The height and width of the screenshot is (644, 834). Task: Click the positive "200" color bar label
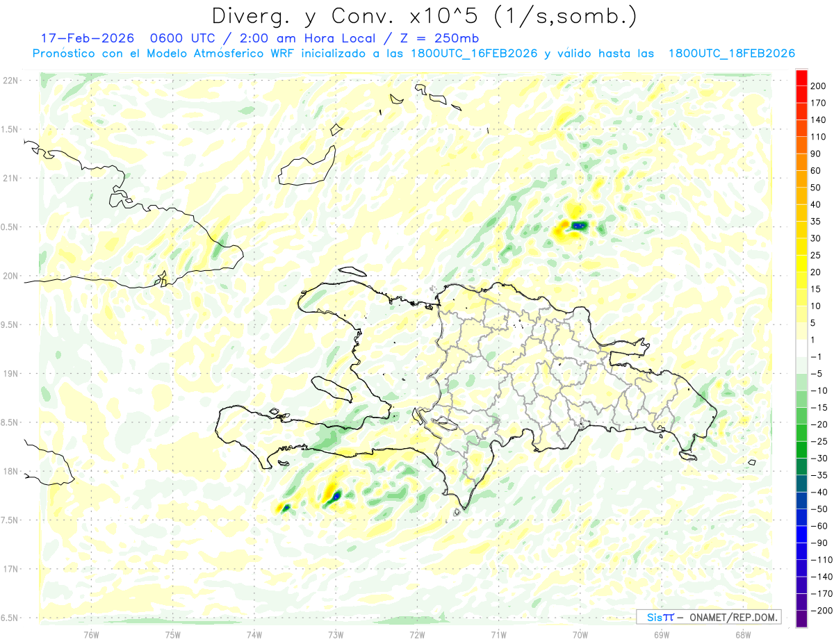[818, 86]
